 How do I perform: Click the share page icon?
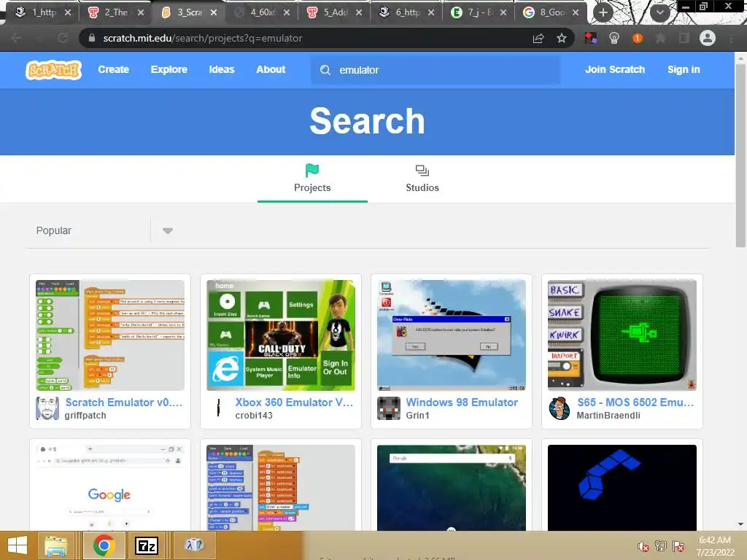coord(538,38)
